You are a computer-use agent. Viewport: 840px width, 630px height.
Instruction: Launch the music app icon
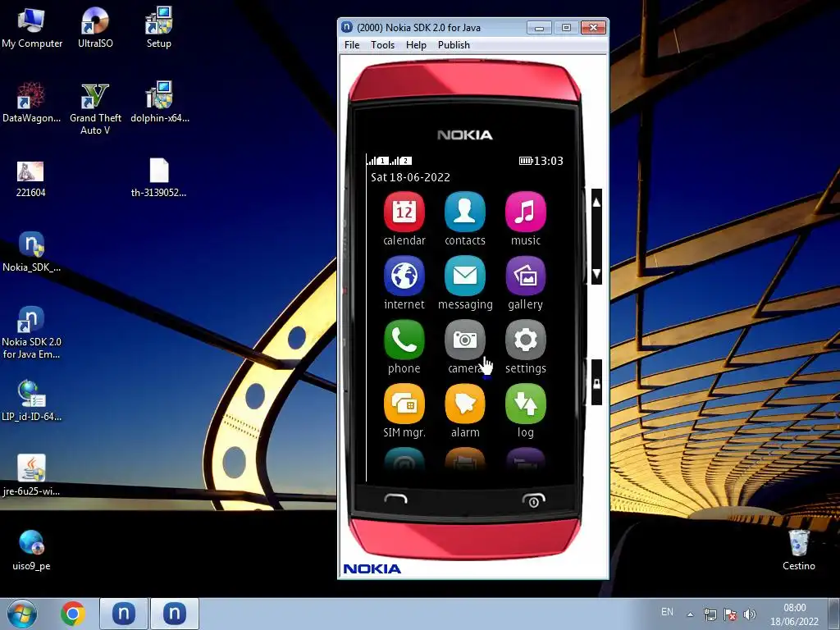pos(525,212)
